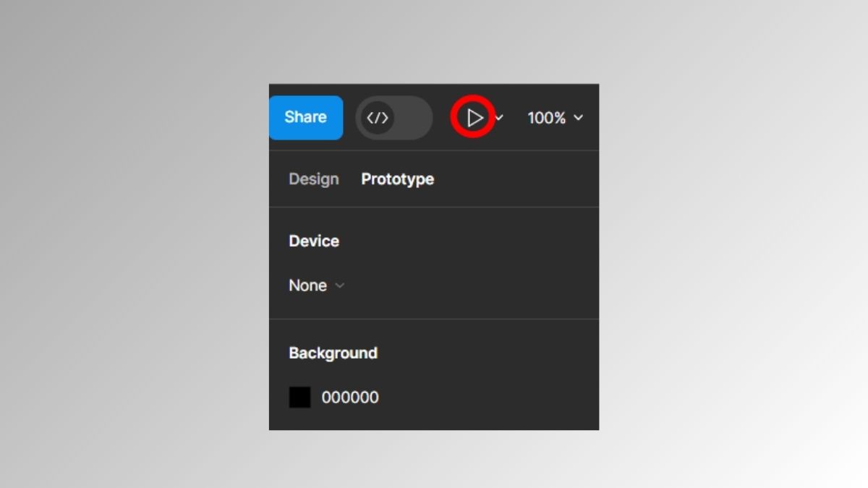Open the black background color swatch
This screenshot has height=488, width=868.
pos(300,398)
